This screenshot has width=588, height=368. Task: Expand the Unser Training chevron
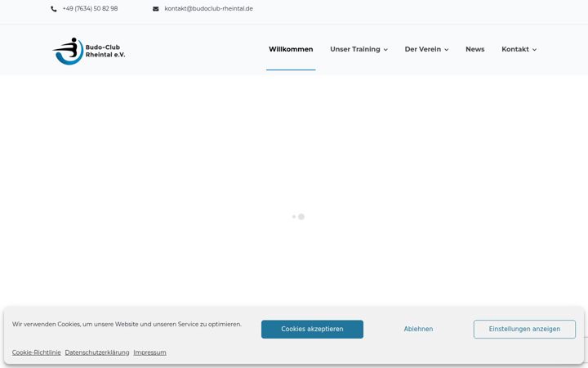click(385, 50)
